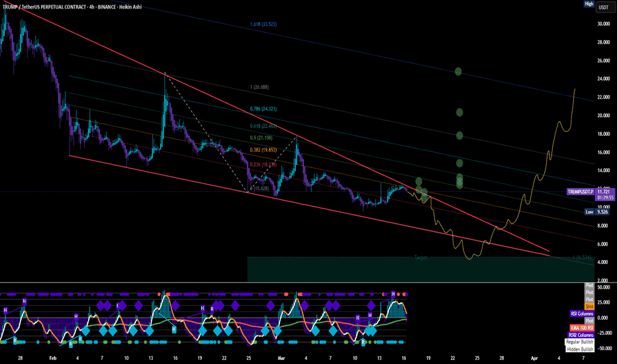The height and width of the screenshot is (364, 617).
Task: Click the Feb date on time axis
Action: click(53, 358)
